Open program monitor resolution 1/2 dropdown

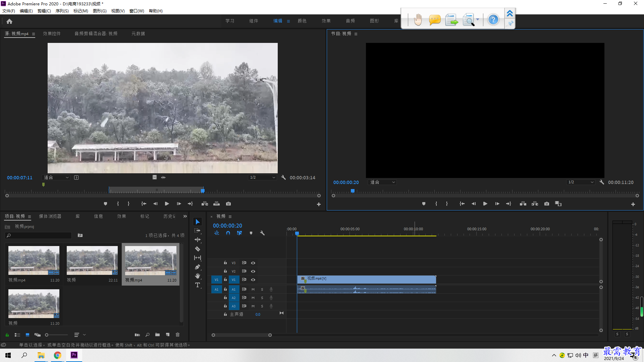[x=581, y=182]
